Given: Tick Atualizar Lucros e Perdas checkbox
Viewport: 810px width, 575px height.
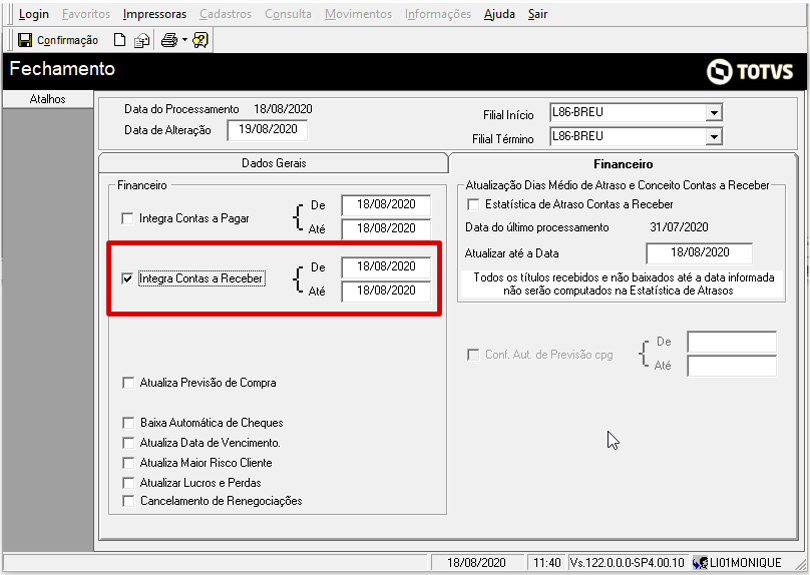Looking at the screenshot, I should click(128, 483).
